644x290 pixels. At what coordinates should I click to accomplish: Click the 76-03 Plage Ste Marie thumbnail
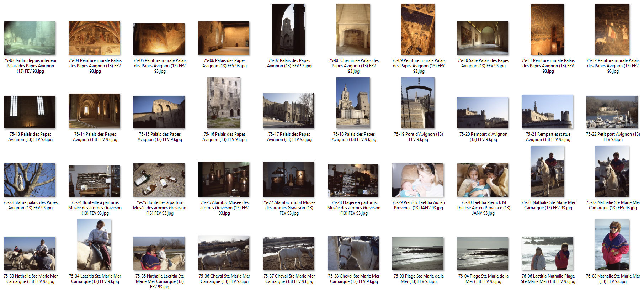[418, 254]
